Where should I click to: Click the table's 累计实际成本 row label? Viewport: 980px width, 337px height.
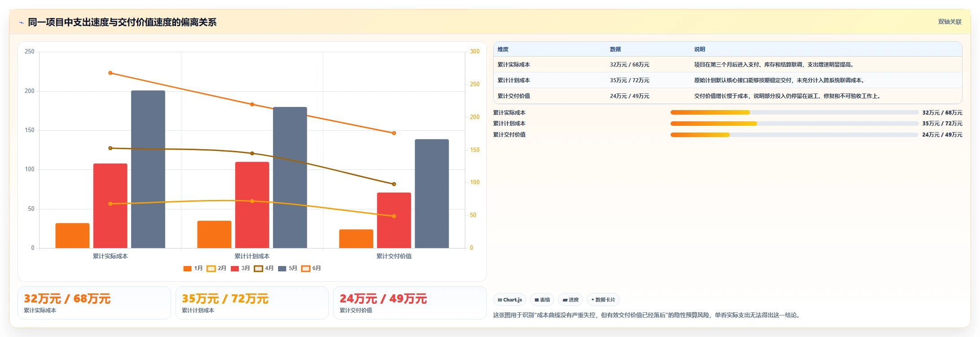(x=514, y=65)
